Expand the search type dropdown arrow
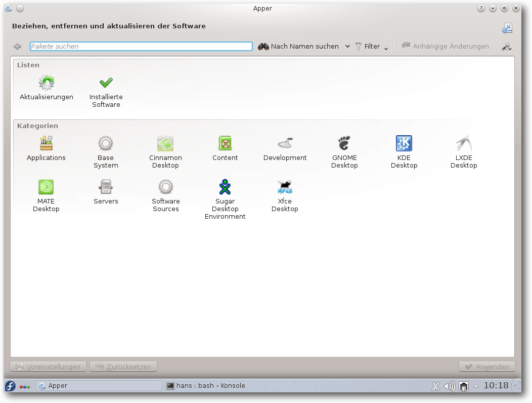This screenshot has width=532, height=403. 347,46
